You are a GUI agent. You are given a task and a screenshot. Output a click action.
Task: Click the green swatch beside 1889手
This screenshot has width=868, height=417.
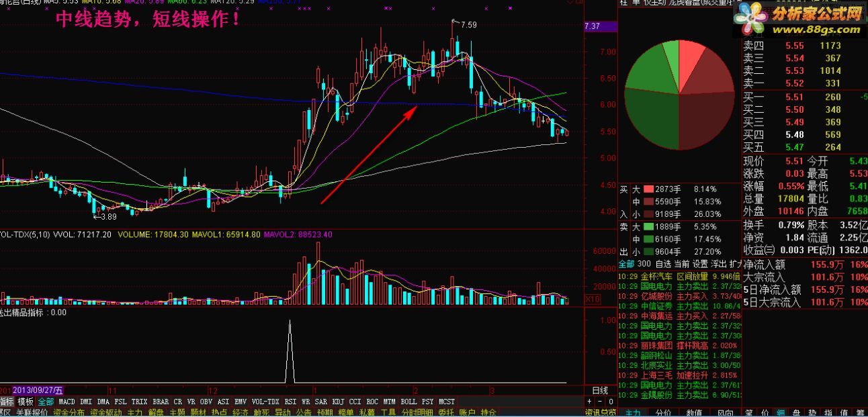648,226
